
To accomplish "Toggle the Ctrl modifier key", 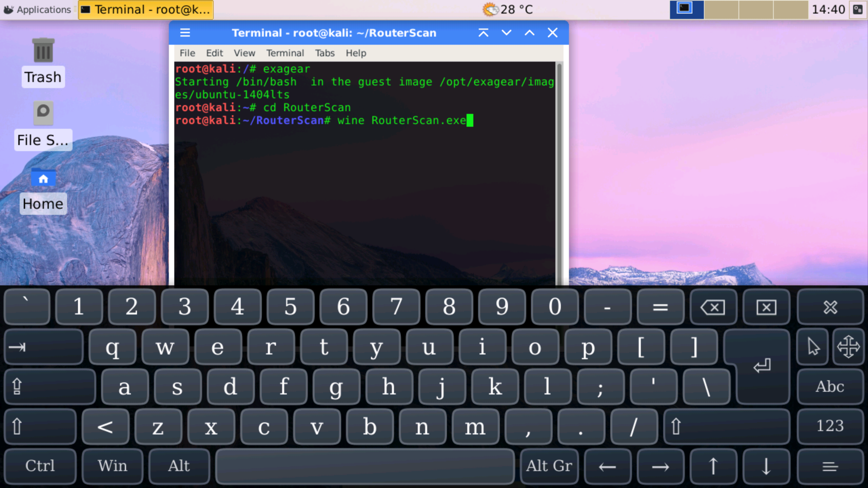I will (40, 466).
